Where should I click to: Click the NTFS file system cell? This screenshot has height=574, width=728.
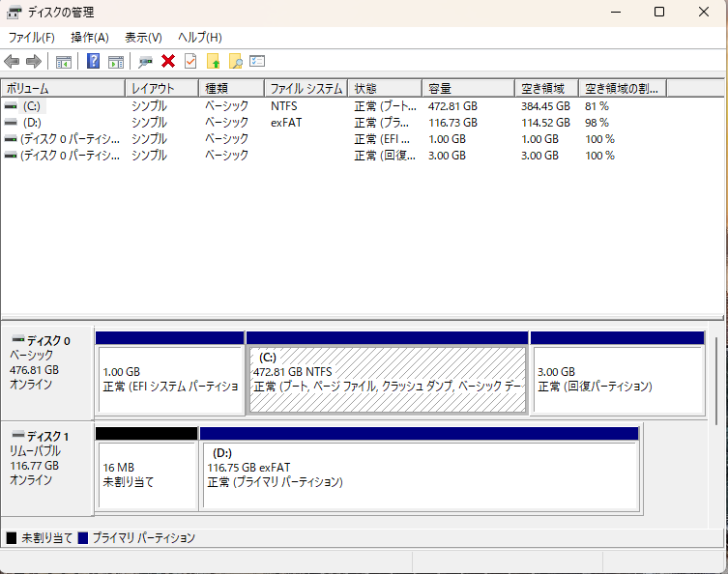pyautogui.click(x=283, y=106)
